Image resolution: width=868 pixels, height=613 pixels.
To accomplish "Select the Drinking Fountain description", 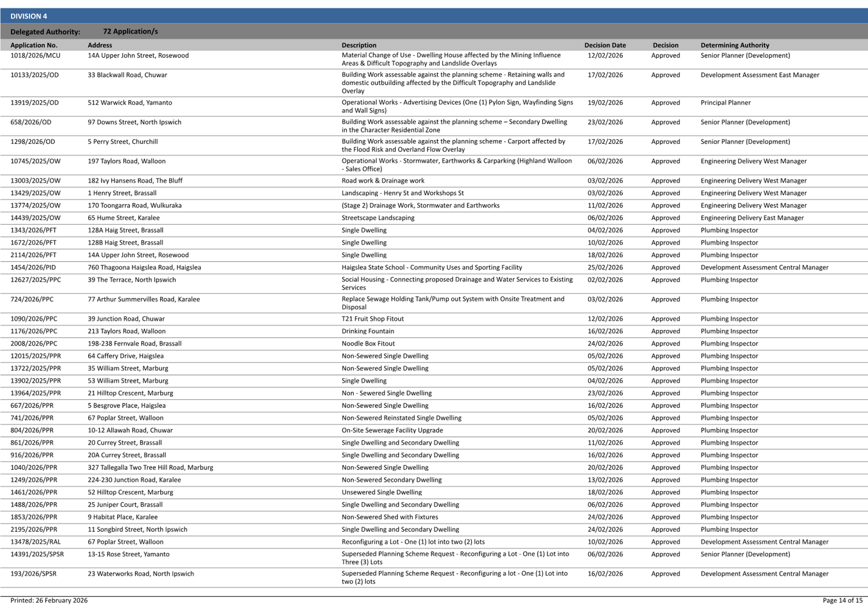I will tap(368, 331).
